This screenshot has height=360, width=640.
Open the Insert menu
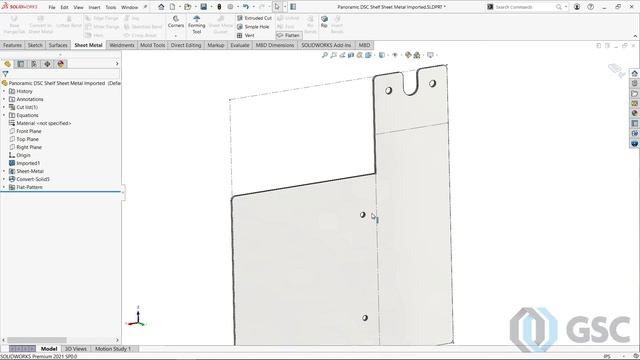94,7
